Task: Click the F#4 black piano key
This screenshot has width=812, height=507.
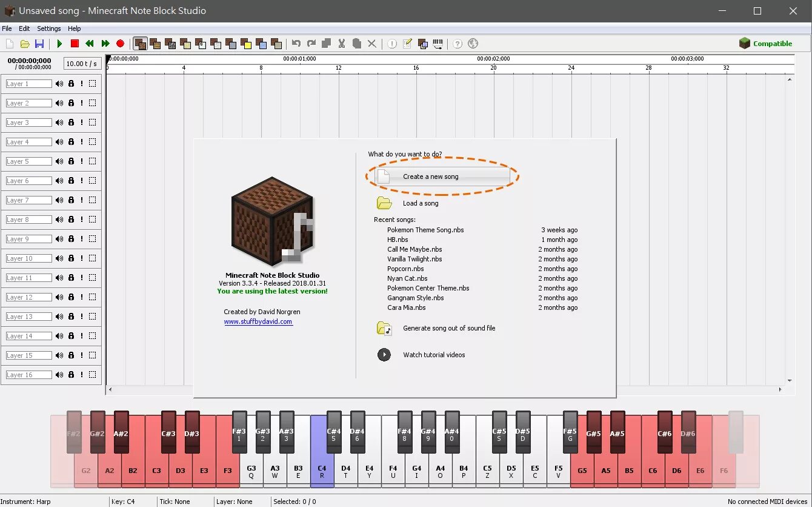Action: coord(405,432)
